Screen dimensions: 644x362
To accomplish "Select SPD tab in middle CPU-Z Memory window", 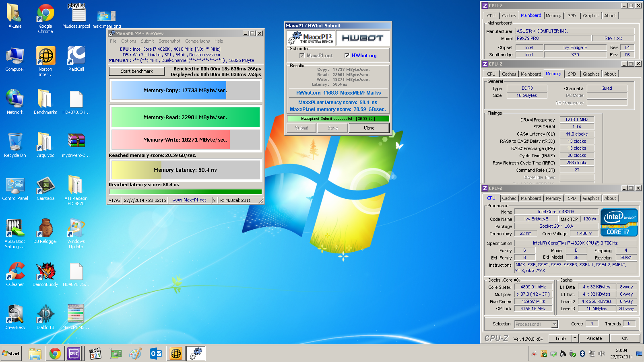I will point(572,74).
